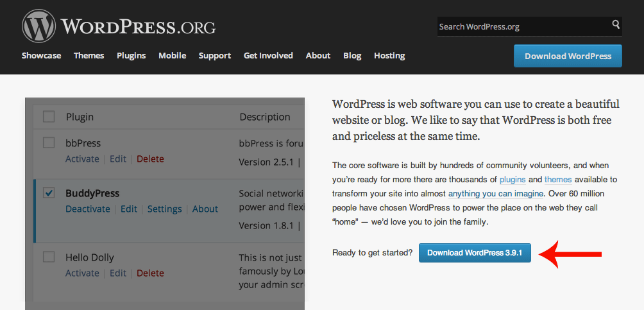Open the Plugins navigation item
Screen dimensions: 644x310
pos(131,55)
